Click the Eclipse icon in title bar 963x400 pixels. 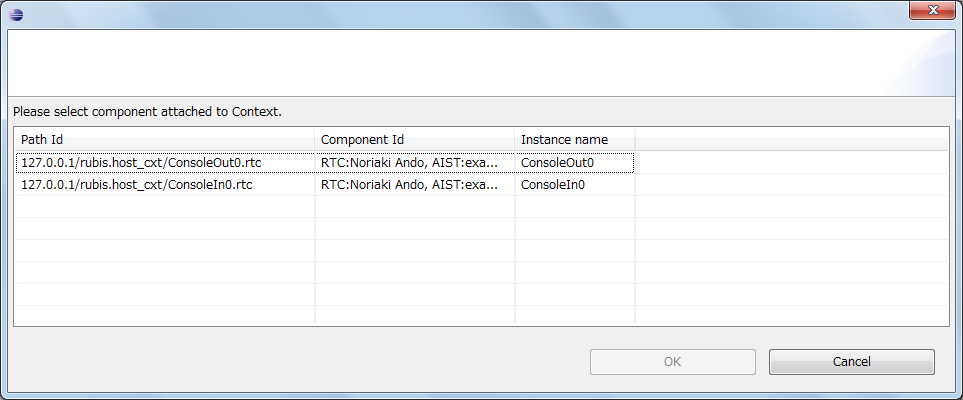point(17,14)
